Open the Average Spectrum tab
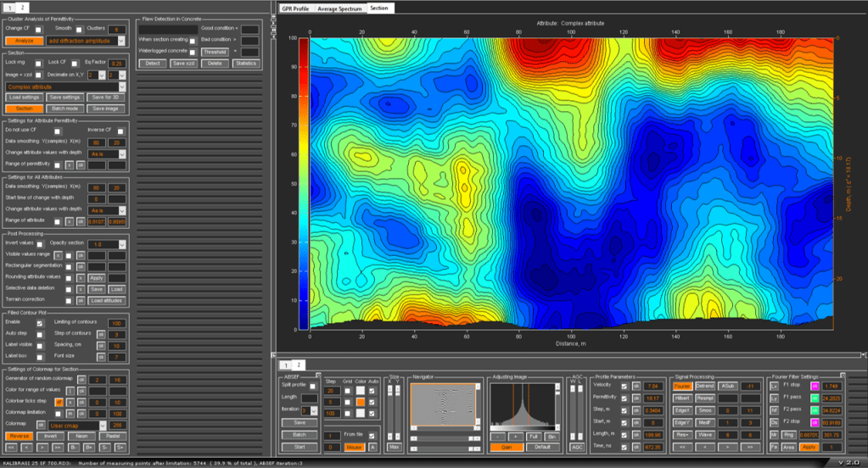 339,7
